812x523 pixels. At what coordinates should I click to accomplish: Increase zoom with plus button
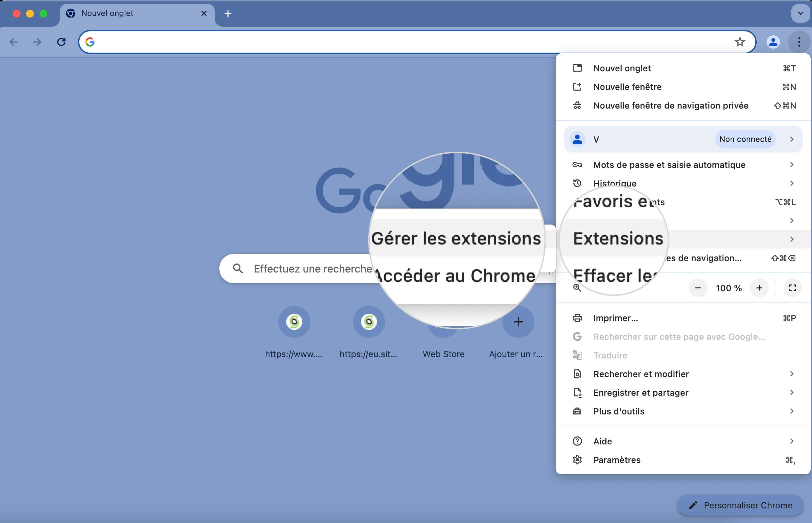759,288
